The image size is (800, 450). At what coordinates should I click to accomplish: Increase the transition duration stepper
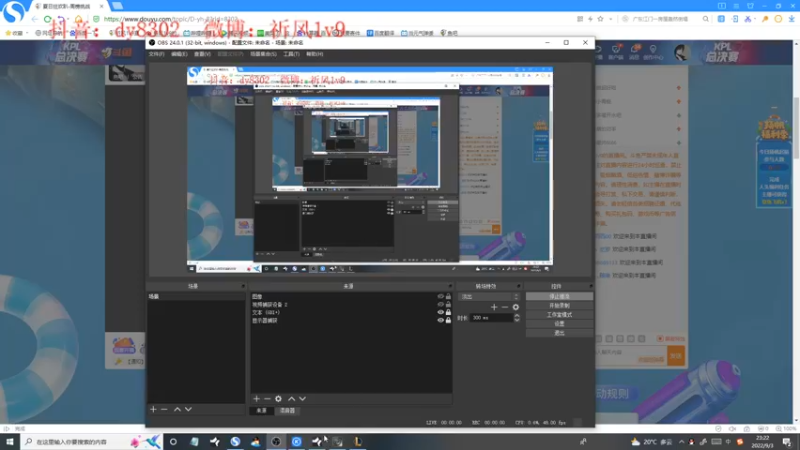tap(517, 315)
